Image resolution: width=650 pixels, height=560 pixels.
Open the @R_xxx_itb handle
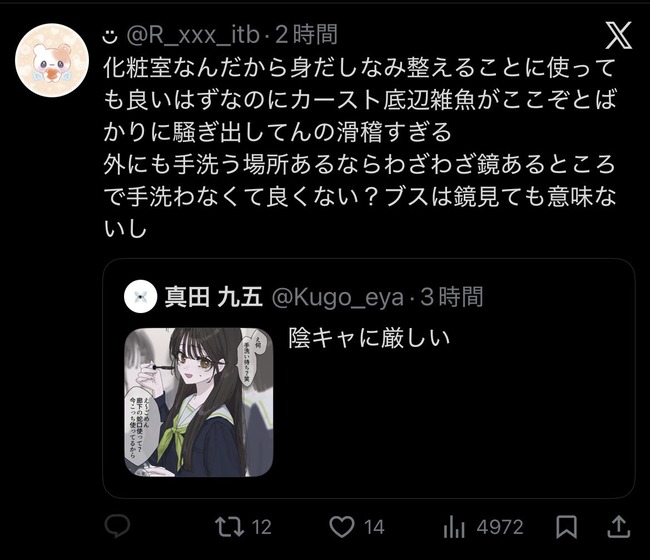click(x=192, y=35)
